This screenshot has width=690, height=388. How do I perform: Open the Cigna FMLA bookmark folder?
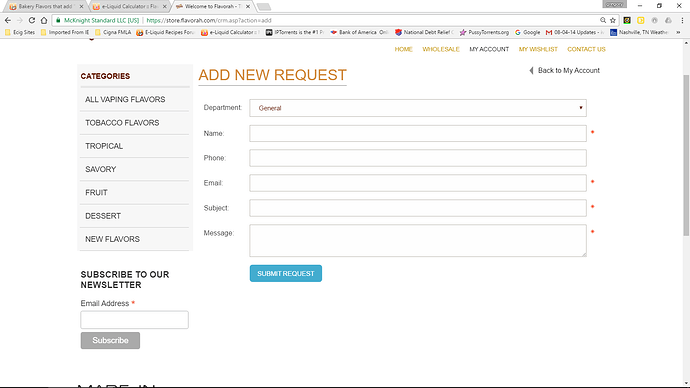point(113,32)
